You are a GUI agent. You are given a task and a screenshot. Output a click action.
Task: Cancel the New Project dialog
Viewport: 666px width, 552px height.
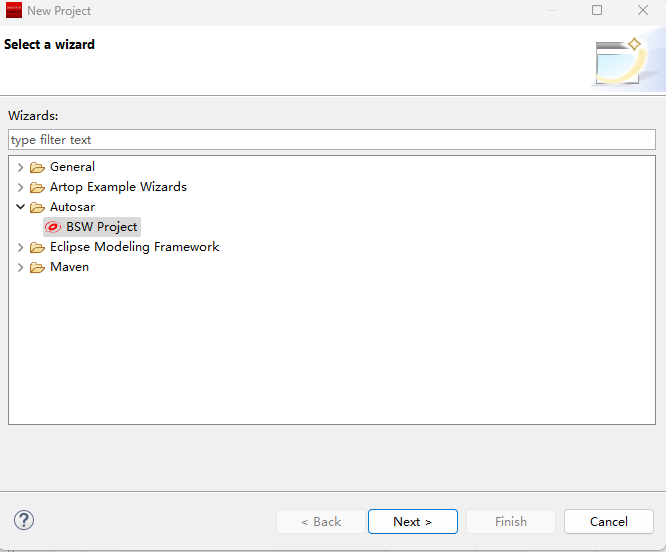tap(608, 521)
